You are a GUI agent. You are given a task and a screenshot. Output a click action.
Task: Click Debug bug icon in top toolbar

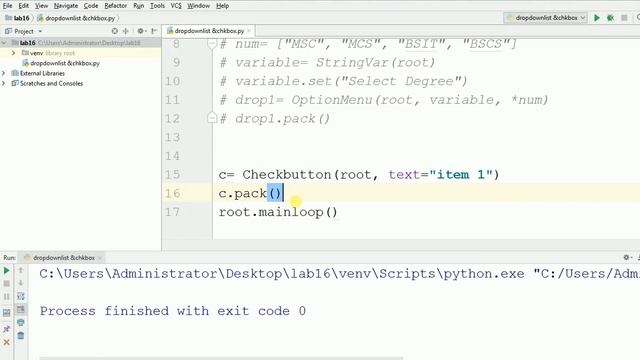coord(611,18)
